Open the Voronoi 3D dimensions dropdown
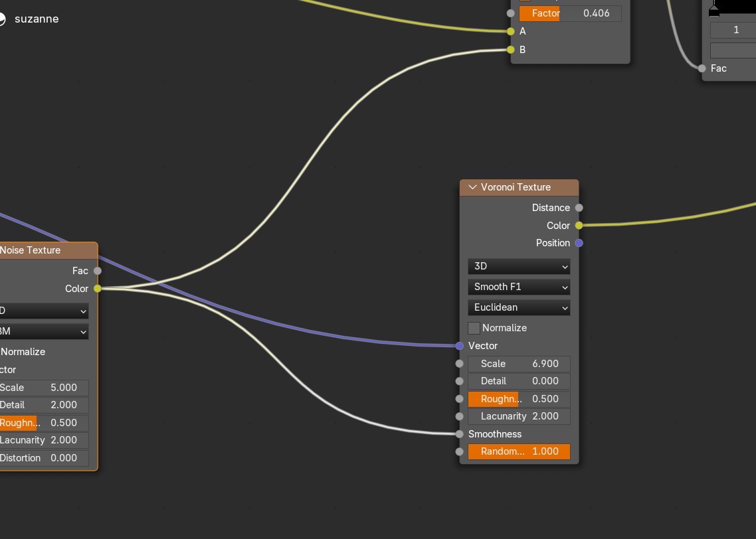 coord(519,266)
